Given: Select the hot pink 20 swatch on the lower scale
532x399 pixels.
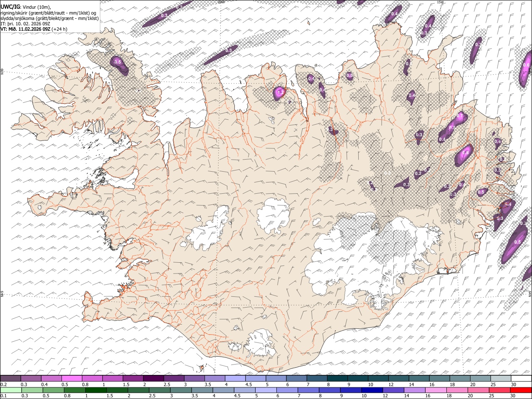Looking at the screenshot, I should tap(478, 390).
